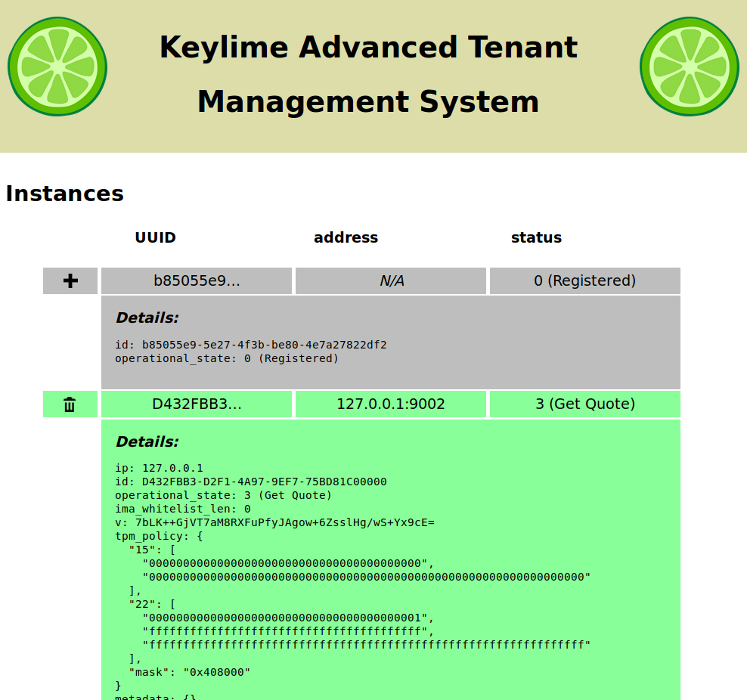The height and width of the screenshot is (700, 747).
Task: Click the status column header
Action: 536,237
